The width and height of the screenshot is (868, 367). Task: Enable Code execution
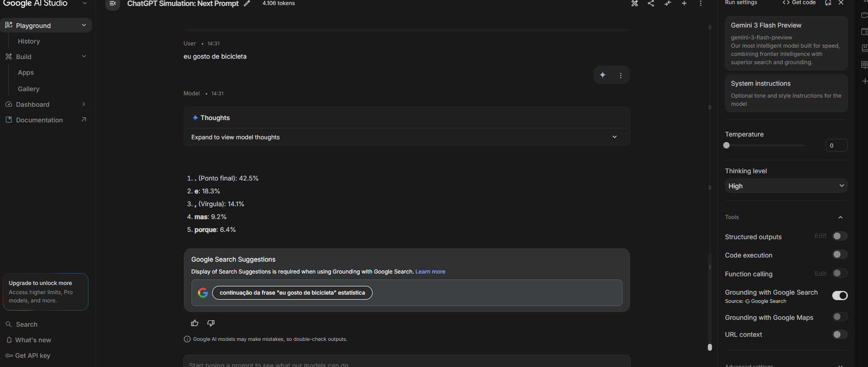(840, 255)
